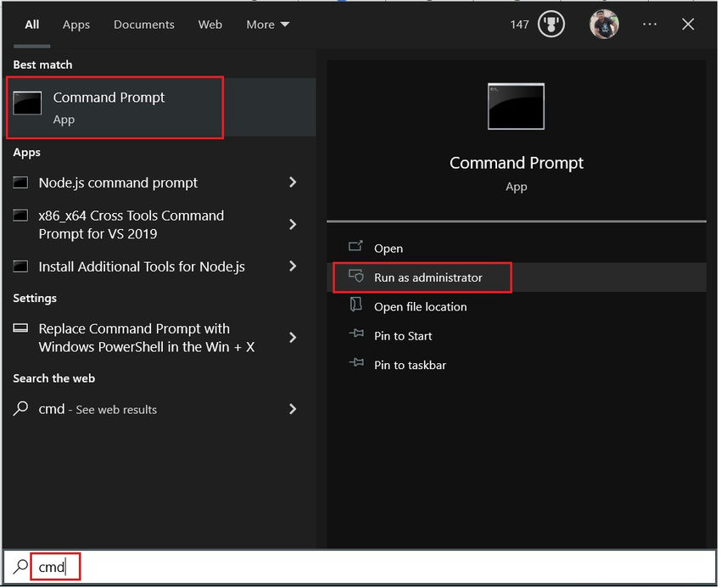Select Pin to Start
The image size is (721, 588).
tap(518, 337)
